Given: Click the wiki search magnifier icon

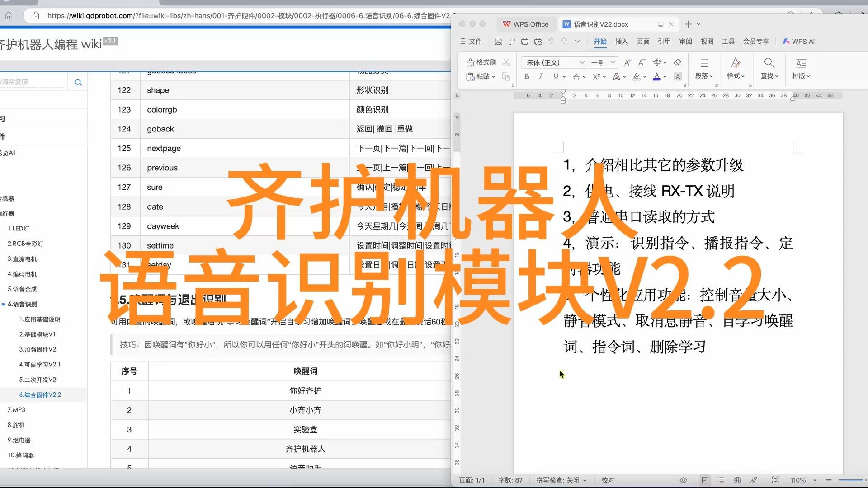Looking at the screenshot, I should 78,82.
